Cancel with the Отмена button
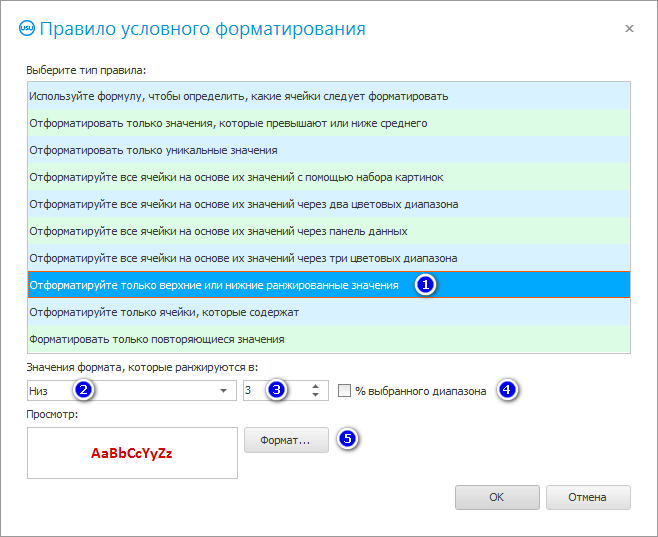The image size is (658, 537). click(588, 498)
